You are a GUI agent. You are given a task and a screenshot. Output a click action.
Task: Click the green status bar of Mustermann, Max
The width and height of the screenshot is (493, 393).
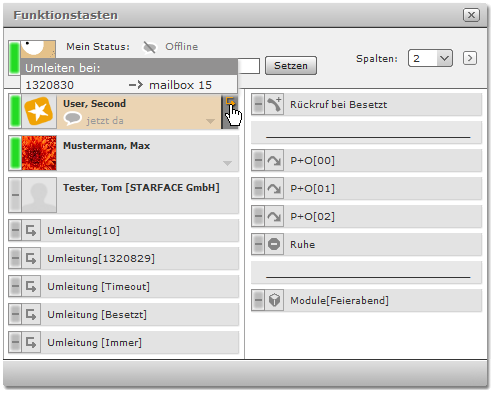point(15,153)
